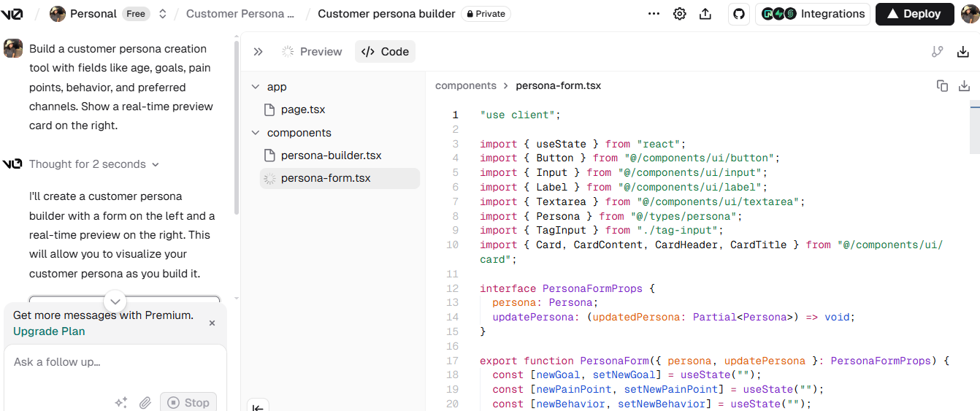Click the Free plan badge
The height and width of the screenshot is (411, 980).
click(x=135, y=14)
